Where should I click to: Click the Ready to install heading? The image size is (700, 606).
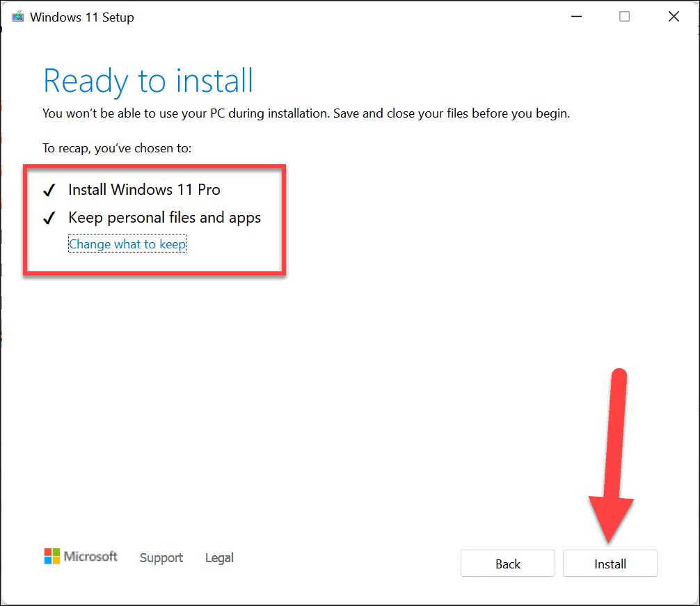pyautogui.click(x=148, y=81)
